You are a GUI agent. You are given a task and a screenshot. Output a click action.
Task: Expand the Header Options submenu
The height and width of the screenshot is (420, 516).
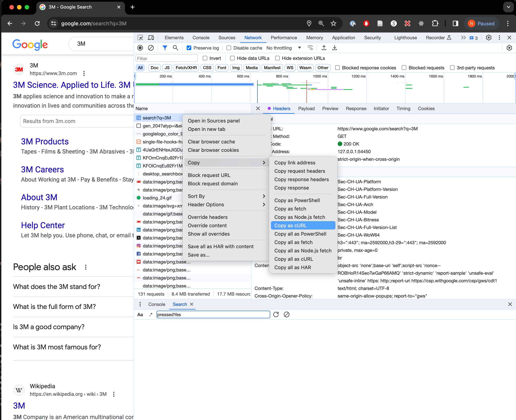click(226, 205)
